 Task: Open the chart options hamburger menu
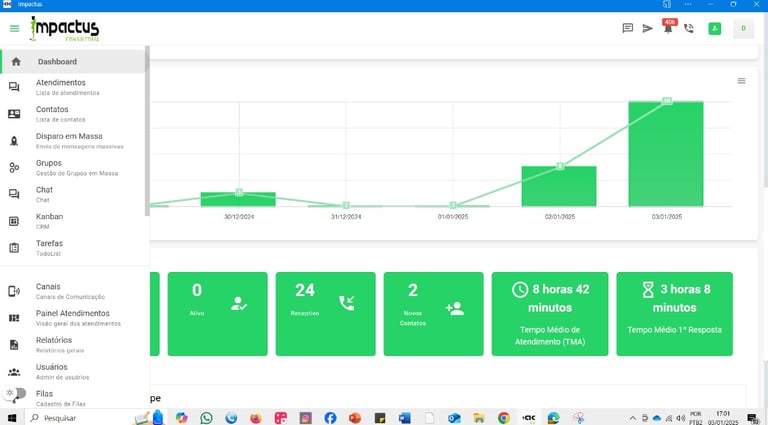click(742, 81)
